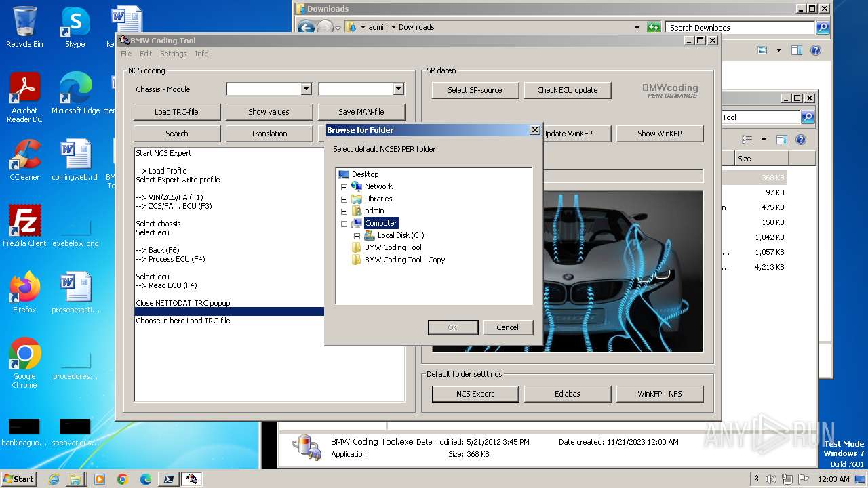The height and width of the screenshot is (488, 868).
Task: Launch Google Chrome desktop shortcut
Action: [x=24, y=363]
